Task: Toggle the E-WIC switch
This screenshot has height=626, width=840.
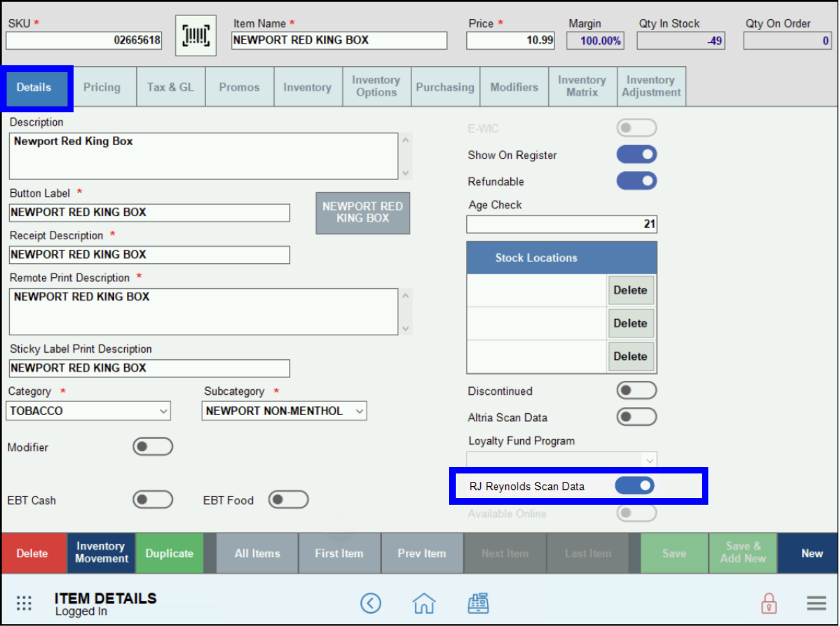Action: coord(637,128)
